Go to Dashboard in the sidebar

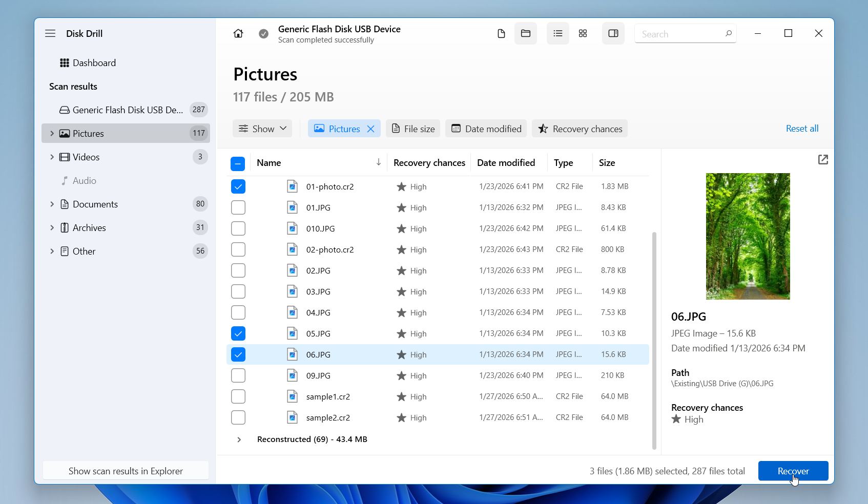(x=94, y=62)
